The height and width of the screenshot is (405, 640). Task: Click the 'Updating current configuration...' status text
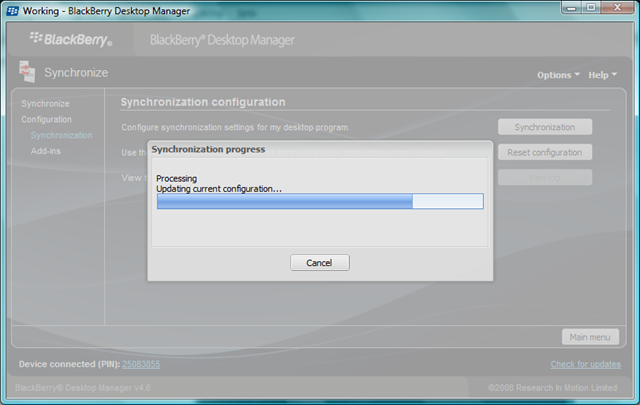pyautogui.click(x=219, y=189)
